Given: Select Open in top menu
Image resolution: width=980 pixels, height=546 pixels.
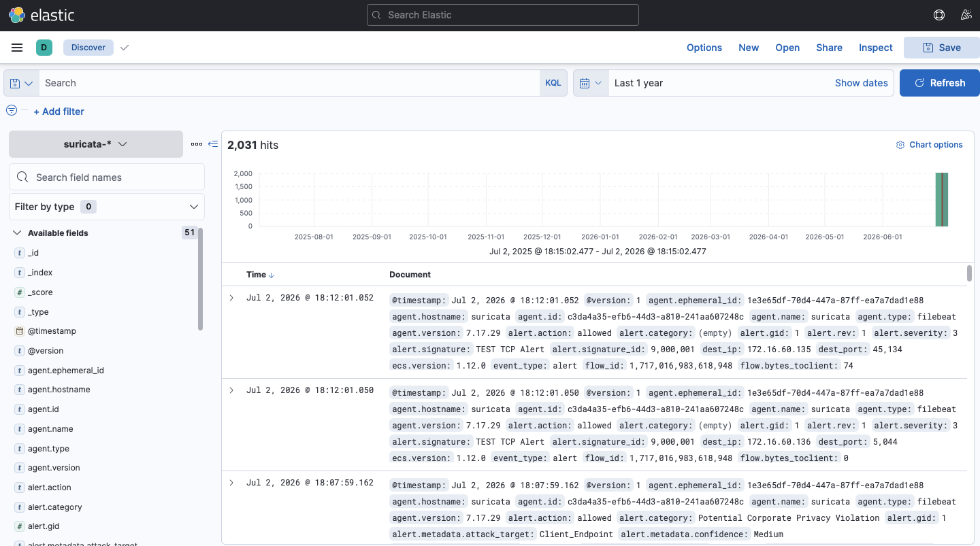Looking at the screenshot, I should click(x=787, y=48).
